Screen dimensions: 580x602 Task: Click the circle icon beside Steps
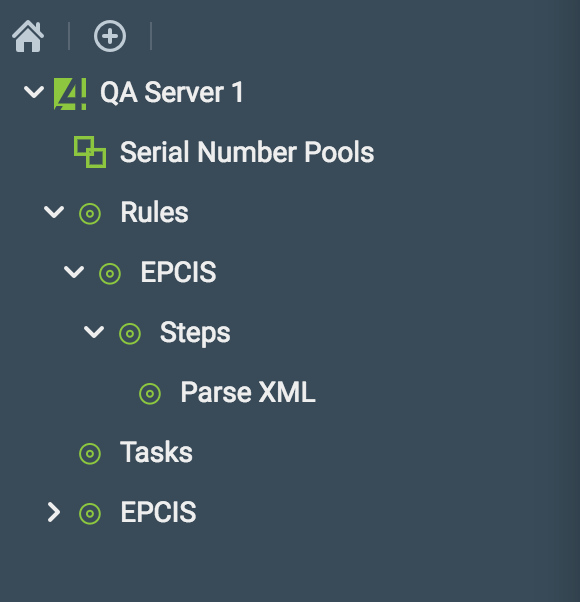130,334
